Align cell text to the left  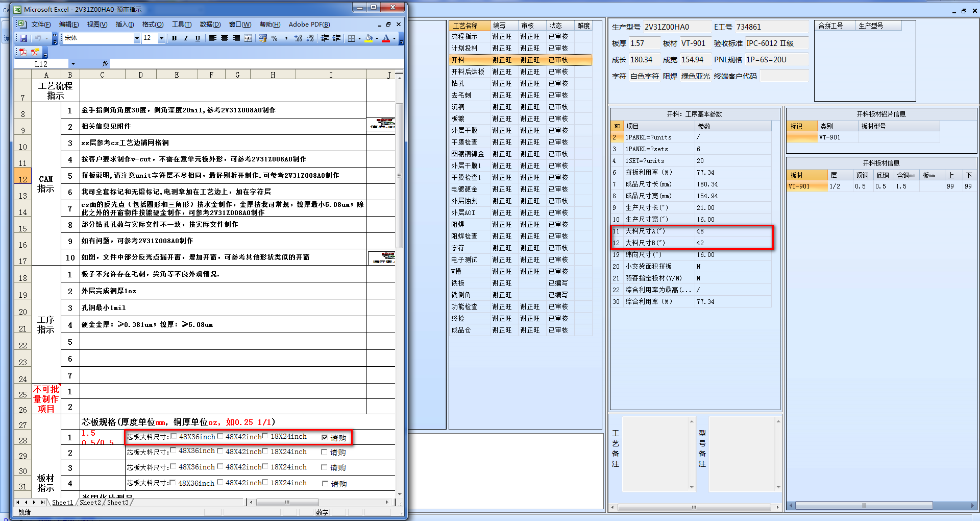point(213,38)
